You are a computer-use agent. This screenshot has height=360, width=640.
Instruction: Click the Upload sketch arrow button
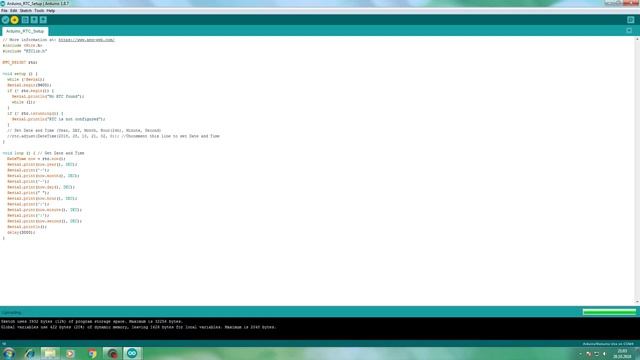coord(15,20)
